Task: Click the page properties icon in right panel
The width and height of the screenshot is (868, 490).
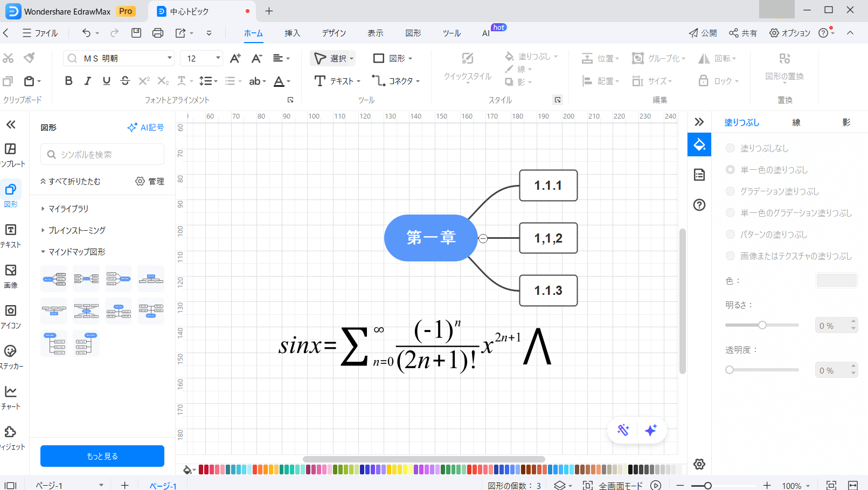Action: click(x=699, y=175)
